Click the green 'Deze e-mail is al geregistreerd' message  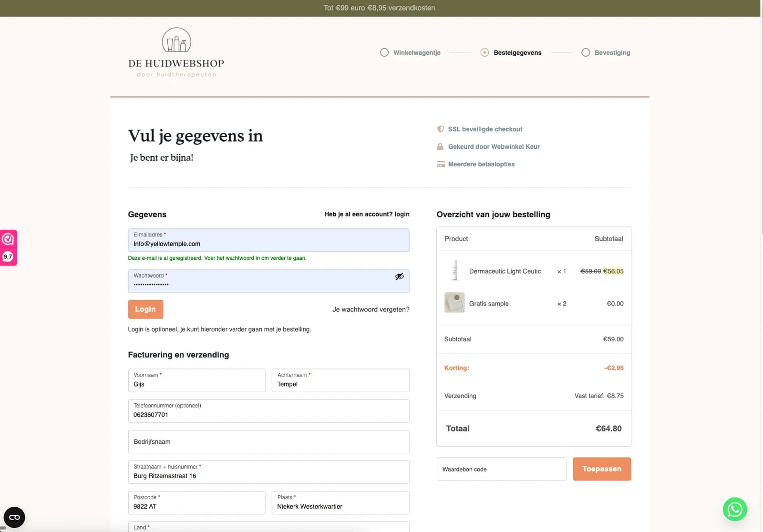pos(217,258)
